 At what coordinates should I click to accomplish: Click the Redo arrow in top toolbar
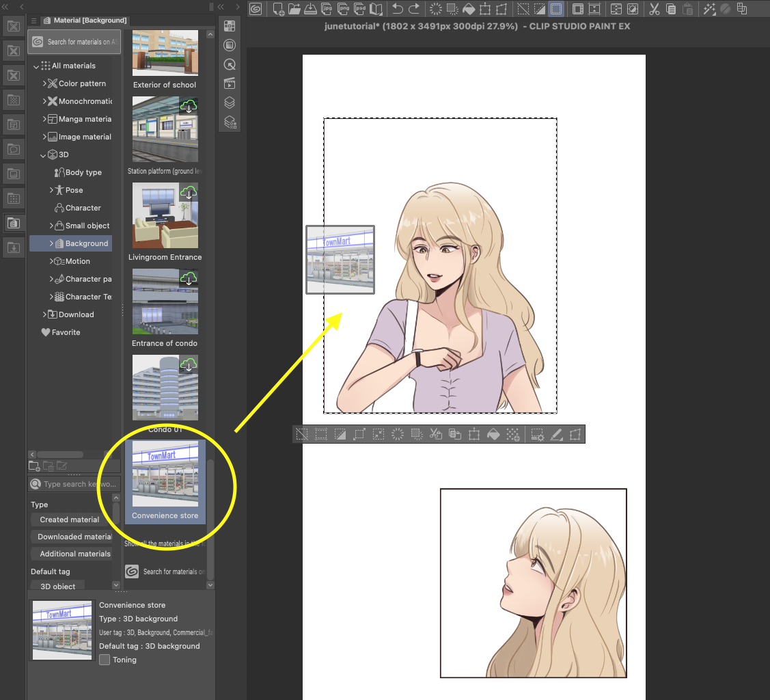point(415,10)
